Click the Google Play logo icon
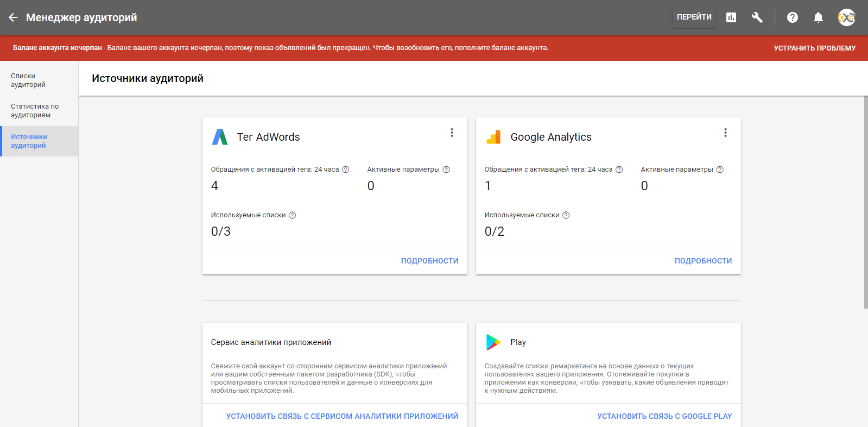 pyautogui.click(x=493, y=342)
